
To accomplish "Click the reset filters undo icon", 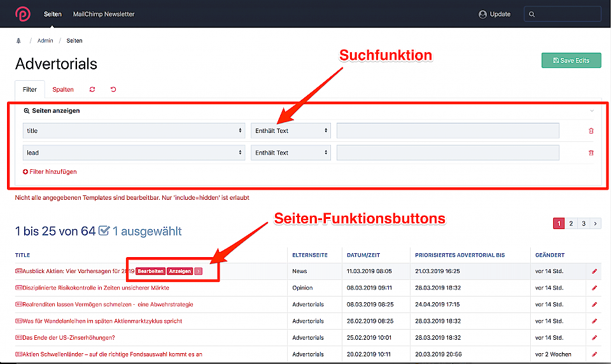I will pos(113,90).
